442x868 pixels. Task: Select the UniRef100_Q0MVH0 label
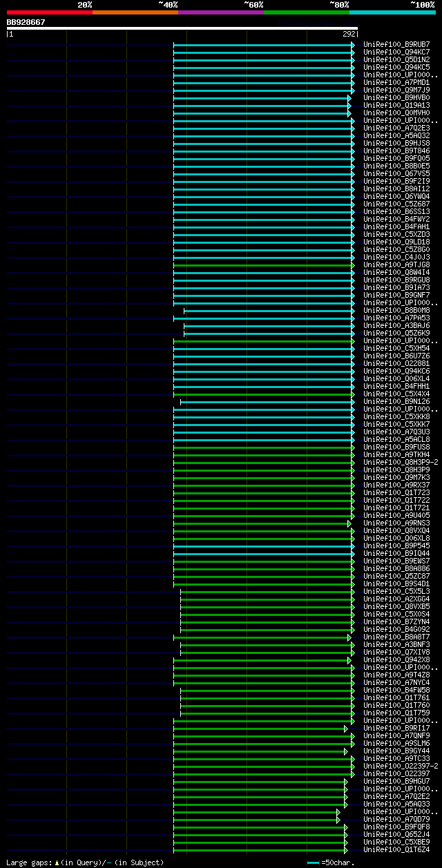click(396, 113)
